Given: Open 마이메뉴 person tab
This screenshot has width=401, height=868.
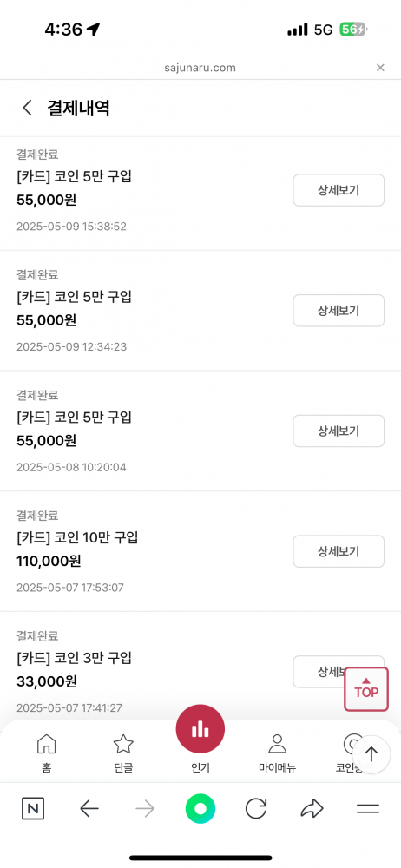Looking at the screenshot, I should [277, 753].
